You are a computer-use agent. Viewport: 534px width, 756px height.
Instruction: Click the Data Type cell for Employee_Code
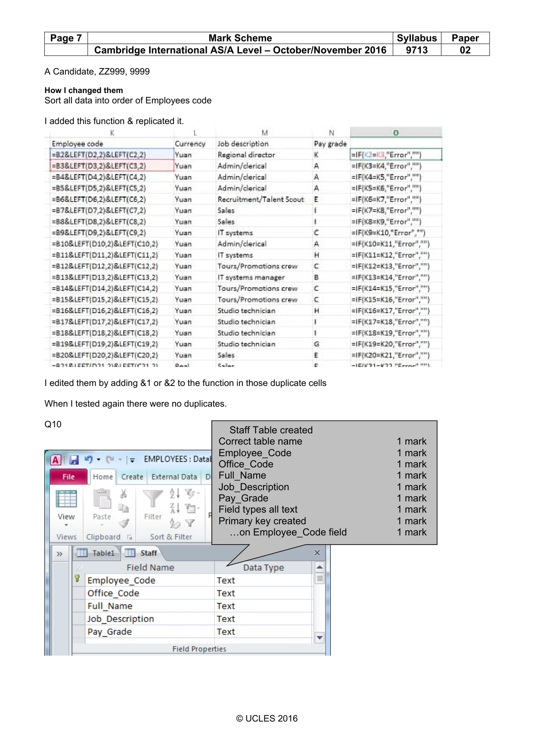click(x=263, y=580)
